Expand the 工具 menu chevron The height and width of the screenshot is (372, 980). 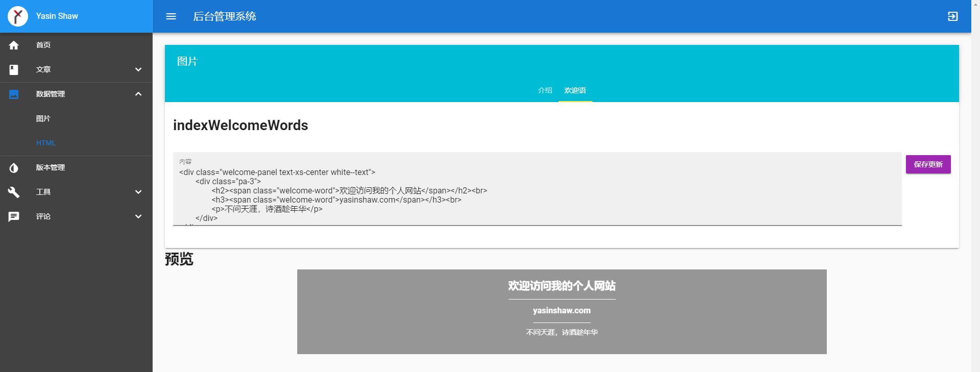click(x=138, y=192)
